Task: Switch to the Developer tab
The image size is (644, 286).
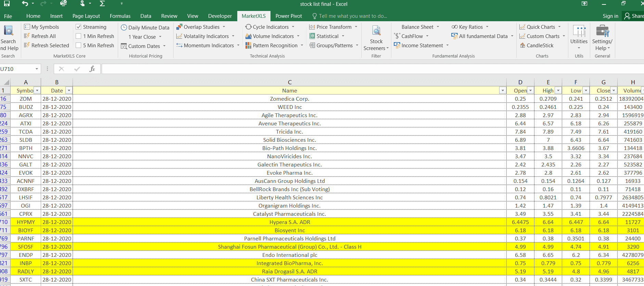Action: [x=220, y=16]
